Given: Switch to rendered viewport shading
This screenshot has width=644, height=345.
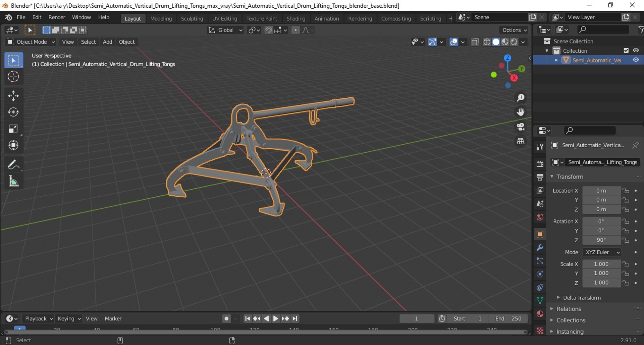Looking at the screenshot, I should [x=514, y=42].
